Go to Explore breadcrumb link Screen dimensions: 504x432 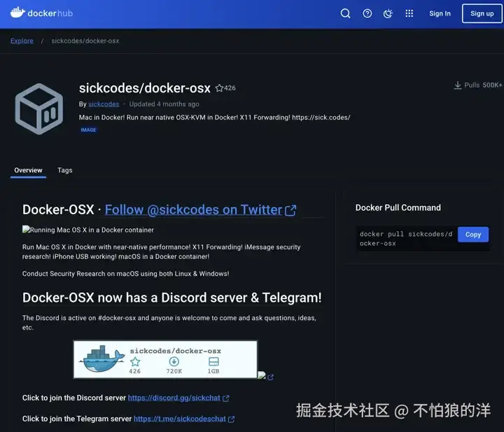[22, 41]
